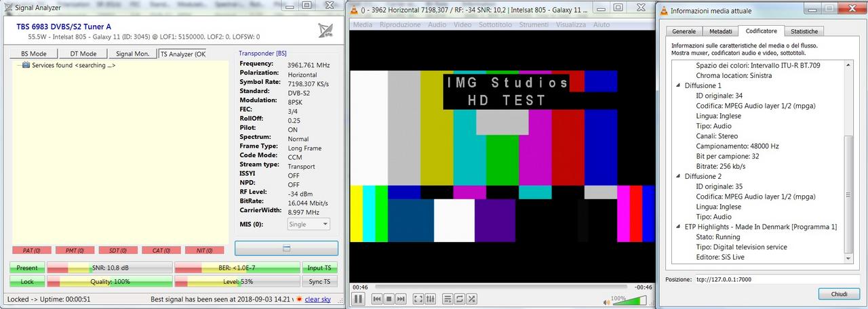Toggle VLC fullscreen mode
This screenshot has width=868, height=309.
(418, 299)
